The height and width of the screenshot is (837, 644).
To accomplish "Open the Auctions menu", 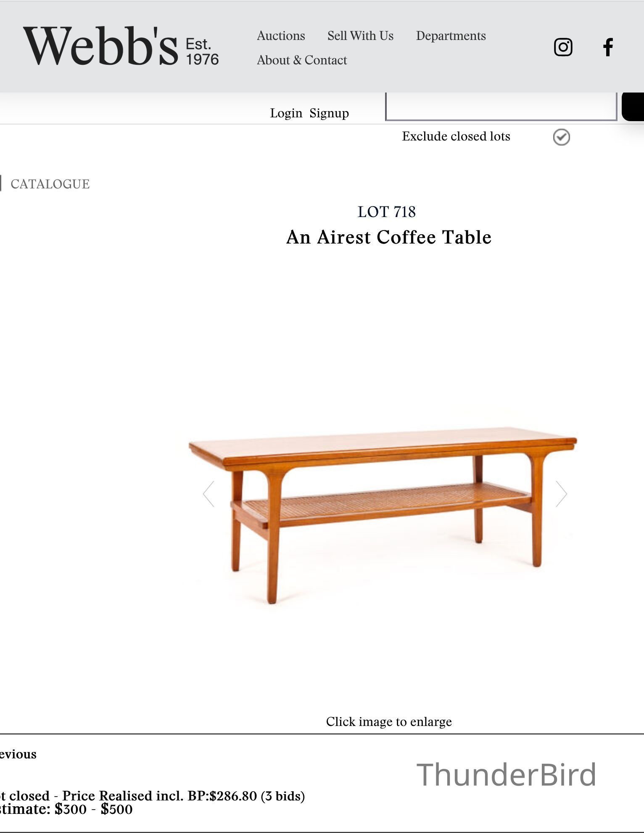I will coord(281,36).
